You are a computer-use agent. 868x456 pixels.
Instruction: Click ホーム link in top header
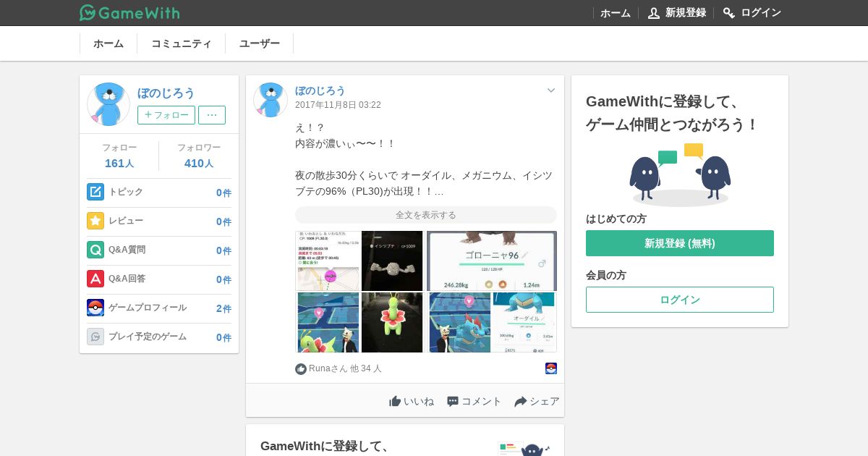click(616, 13)
